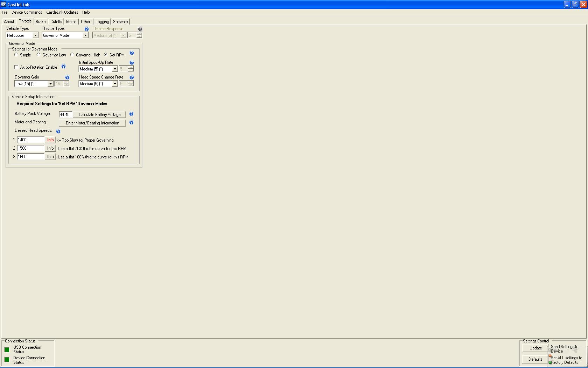Click Calculate Battery Voltage button

tap(99, 115)
